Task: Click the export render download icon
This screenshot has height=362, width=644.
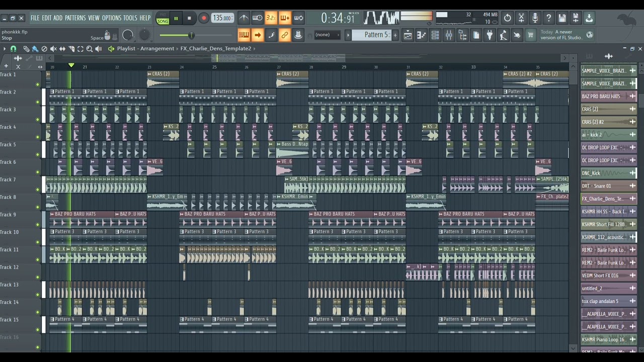Action: pyautogui.click(x=589, y=18)
